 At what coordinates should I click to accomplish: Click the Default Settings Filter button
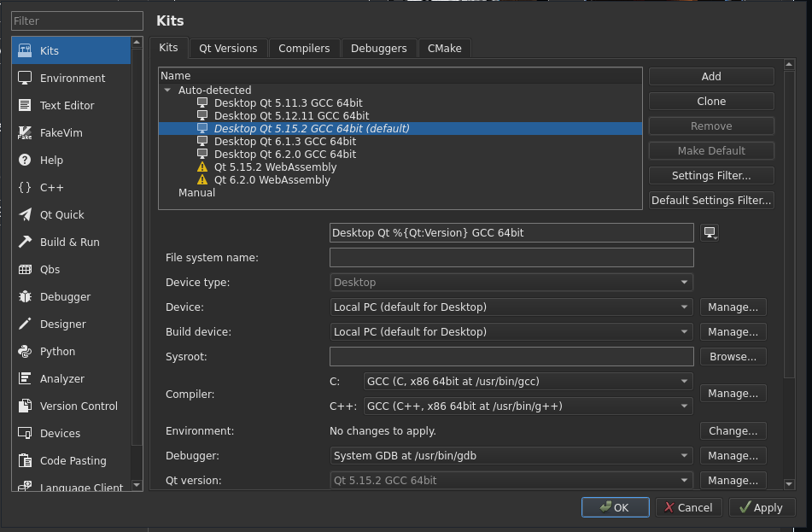click(710, 200)
